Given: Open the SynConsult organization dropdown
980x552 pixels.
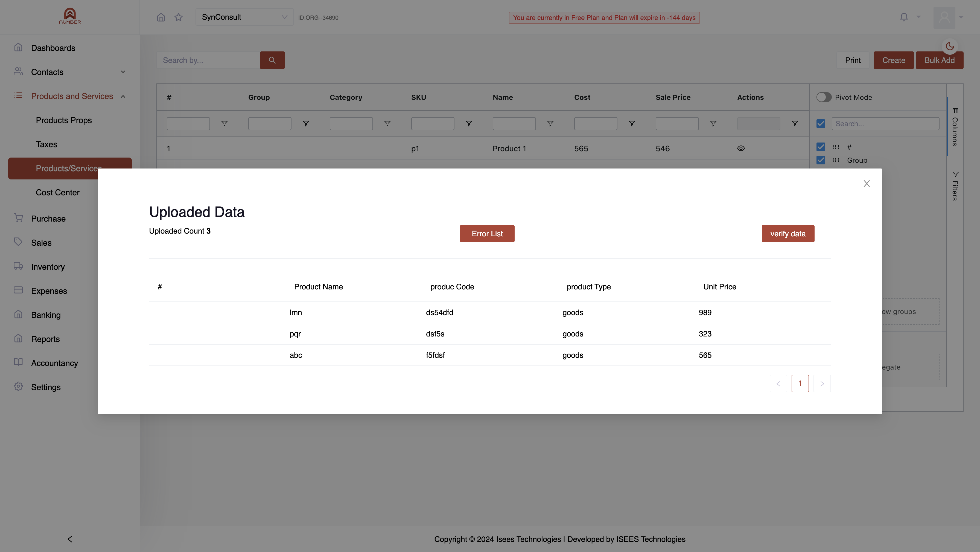Looking at the screenshot, I should [244, 17].
